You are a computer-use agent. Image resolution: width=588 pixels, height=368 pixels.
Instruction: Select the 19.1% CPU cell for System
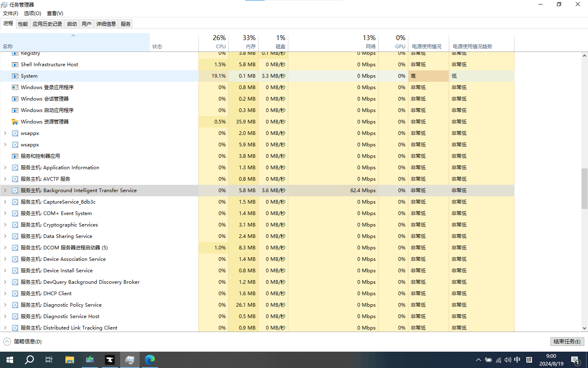(x=214, y=76)
